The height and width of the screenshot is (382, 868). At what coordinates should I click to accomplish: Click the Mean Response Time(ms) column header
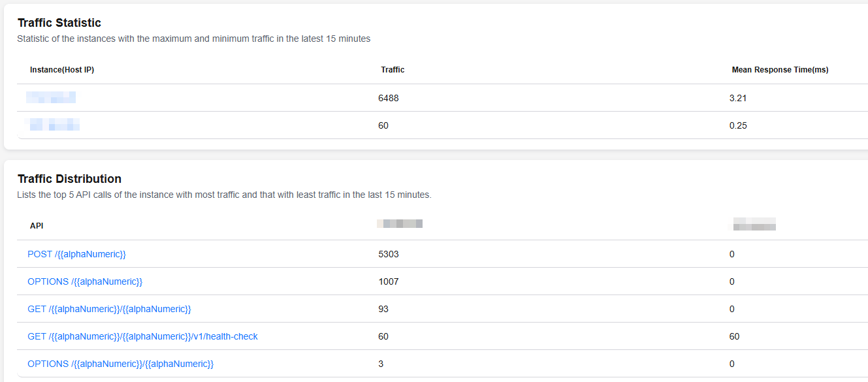[x=780, y=70]
